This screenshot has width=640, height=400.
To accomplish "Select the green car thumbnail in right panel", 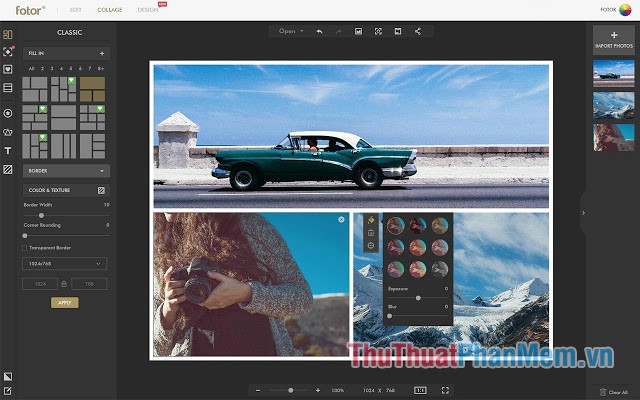I will tap(613, 73).
